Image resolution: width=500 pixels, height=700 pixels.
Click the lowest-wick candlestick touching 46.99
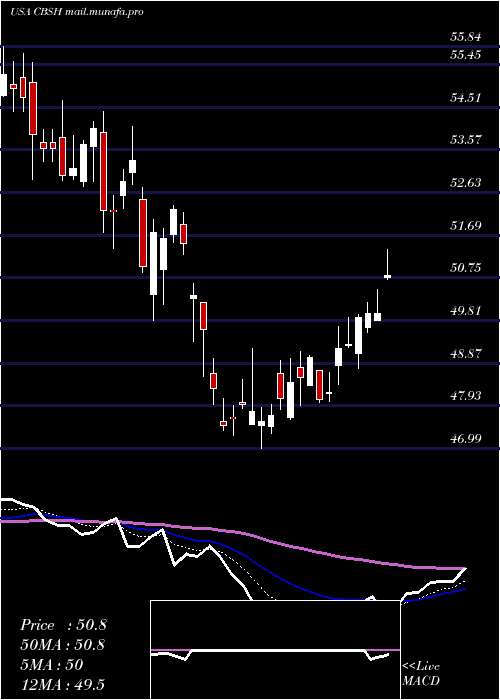click(x=262, y=426)
